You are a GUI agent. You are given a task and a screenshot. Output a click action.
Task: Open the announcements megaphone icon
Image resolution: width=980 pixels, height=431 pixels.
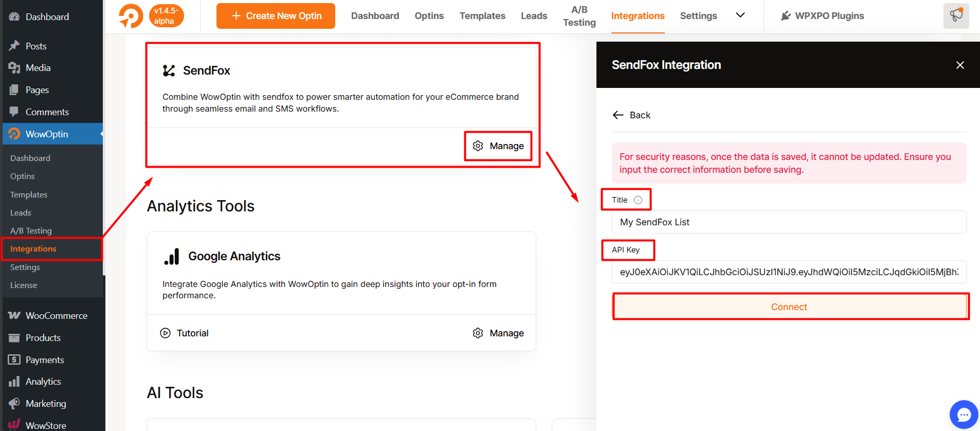956,15
